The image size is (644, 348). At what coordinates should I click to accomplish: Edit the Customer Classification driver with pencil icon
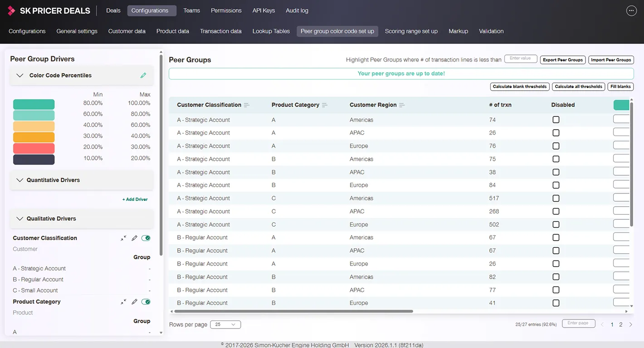134,238
